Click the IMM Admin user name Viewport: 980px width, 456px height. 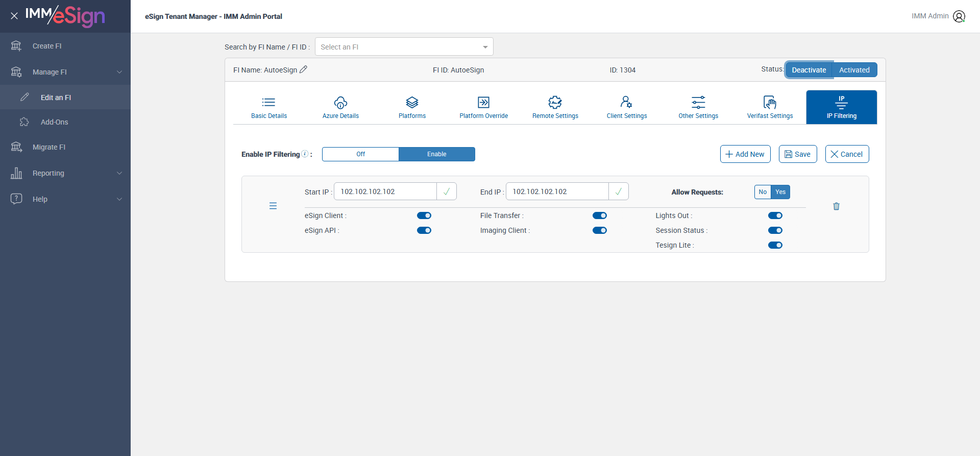coord(930,16)
